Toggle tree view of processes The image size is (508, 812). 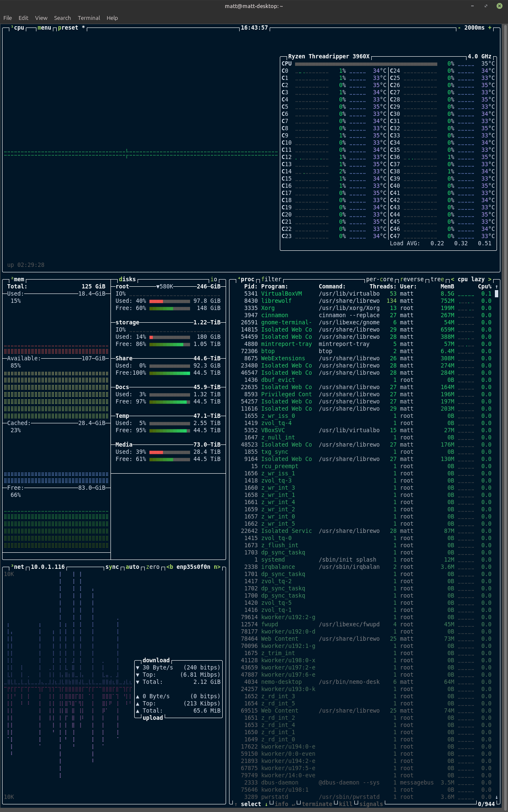pos(437,280)
